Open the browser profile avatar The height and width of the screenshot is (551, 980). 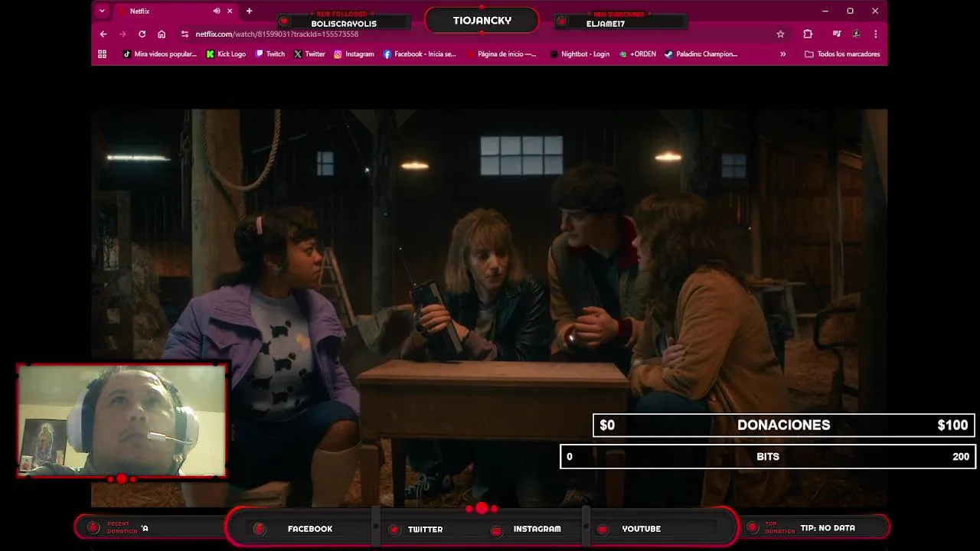(x=856, y=34)
